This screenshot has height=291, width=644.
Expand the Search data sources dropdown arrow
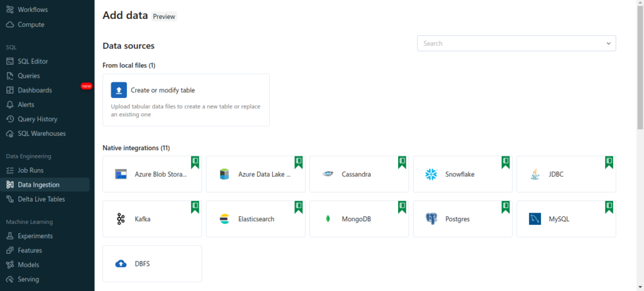(608, 43)
